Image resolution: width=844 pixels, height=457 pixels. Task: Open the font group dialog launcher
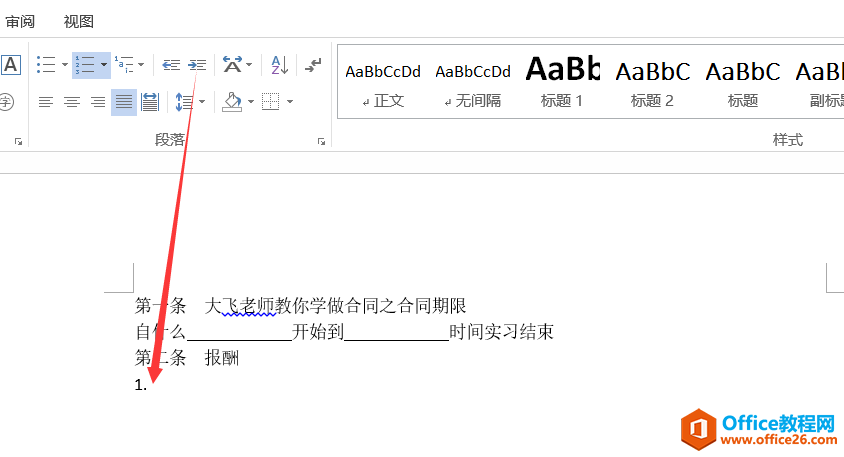[18, 142]
